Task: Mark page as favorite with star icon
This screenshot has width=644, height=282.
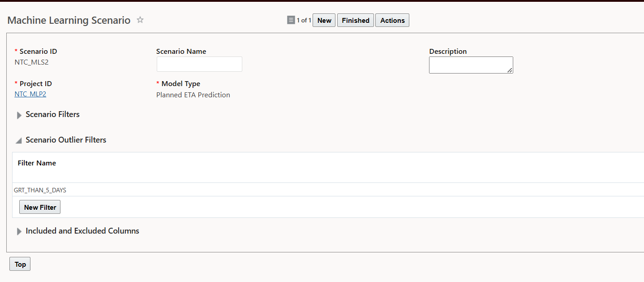Action: tap(140, 20)
